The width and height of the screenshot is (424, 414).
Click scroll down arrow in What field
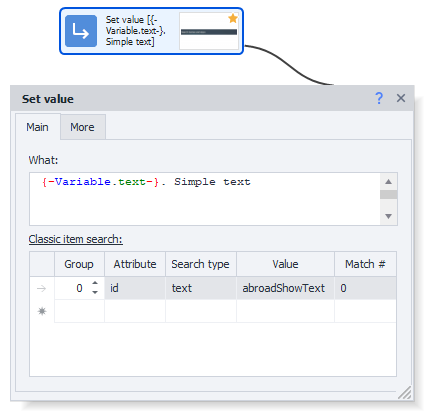pos(388,216)
